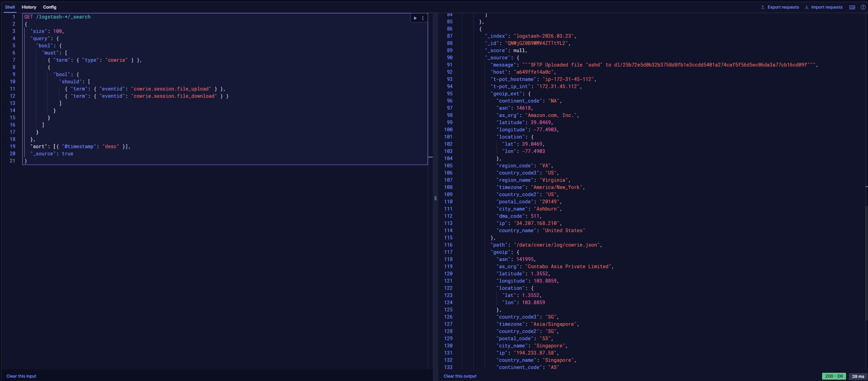The height and width of the screenshot is (381, 868).
Task: Open keyboard shortcuts via keyboard icon
Action: [852, 7]
